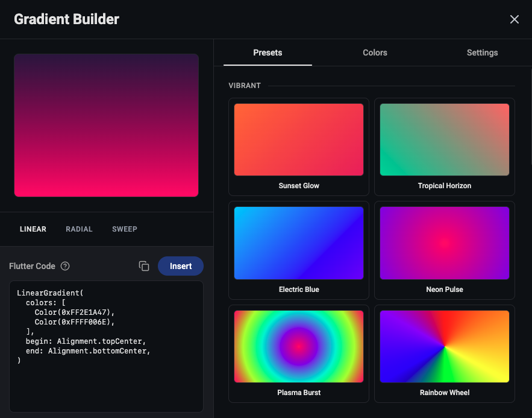Select the LINEAR gradient type

point(33,229)
